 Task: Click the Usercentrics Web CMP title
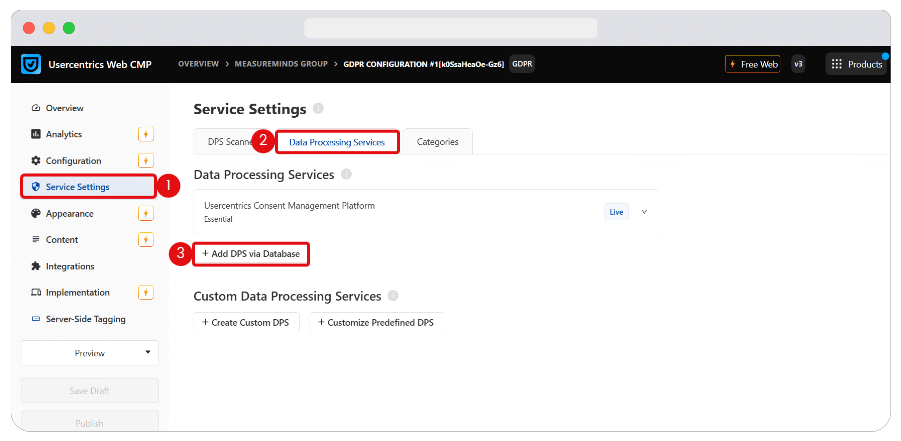click(x=100, y=64)
